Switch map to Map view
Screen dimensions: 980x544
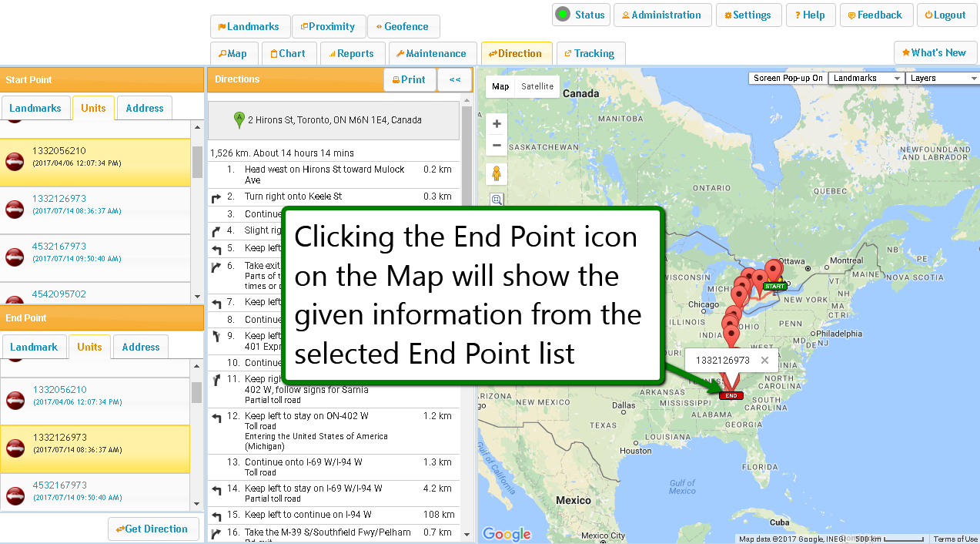[500, 86]
